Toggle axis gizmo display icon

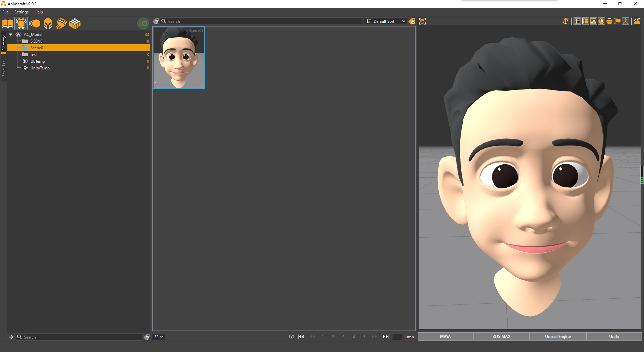pos(626,21)
